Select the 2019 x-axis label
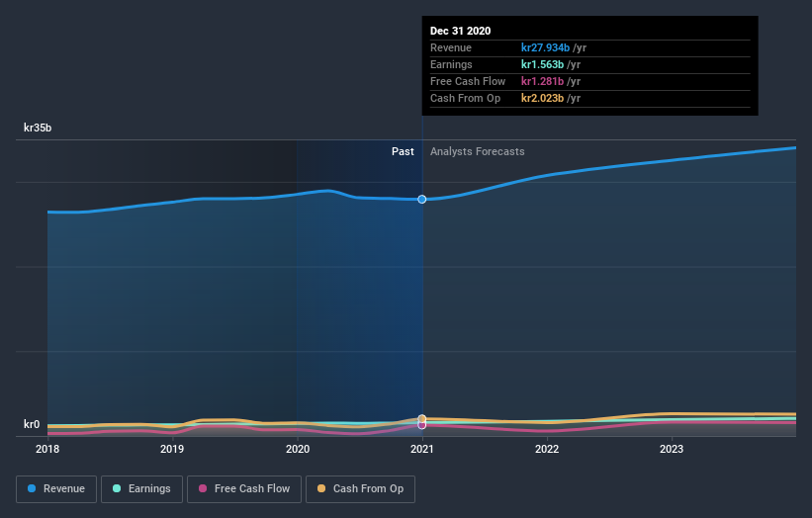The image size is (812, 518). tap(172, 449)
